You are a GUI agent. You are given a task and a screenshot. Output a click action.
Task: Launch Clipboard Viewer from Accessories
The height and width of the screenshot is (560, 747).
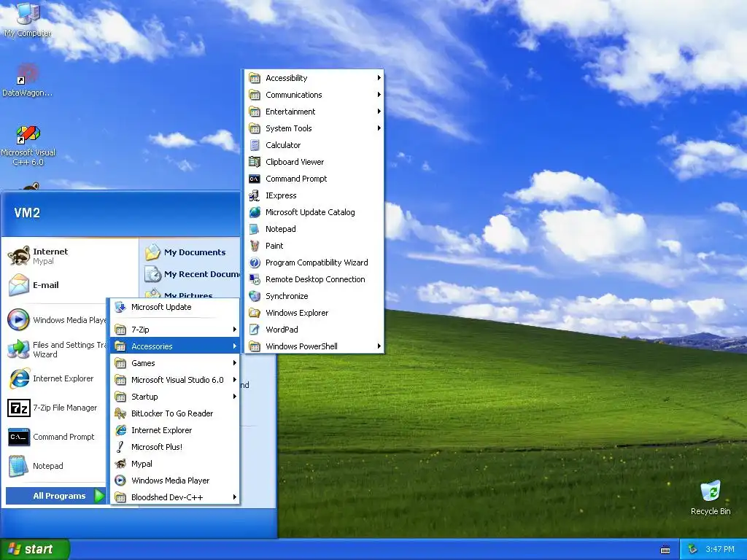tap(314, 162)
